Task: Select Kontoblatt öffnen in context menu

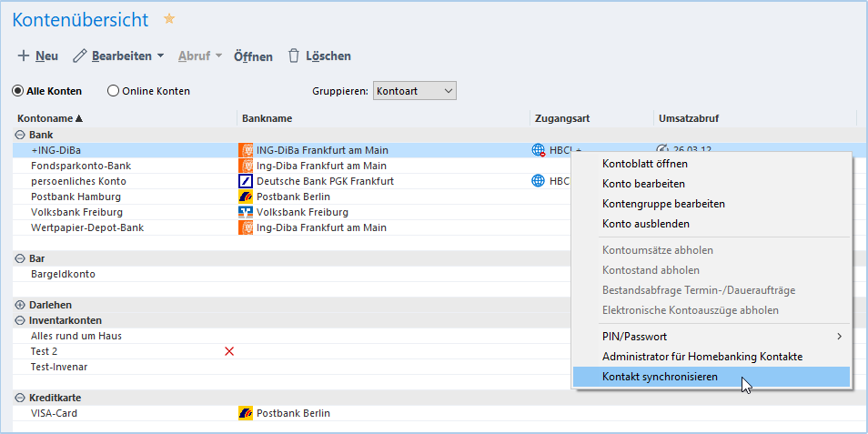Action: pyautogui.click(x=644, y=164)
